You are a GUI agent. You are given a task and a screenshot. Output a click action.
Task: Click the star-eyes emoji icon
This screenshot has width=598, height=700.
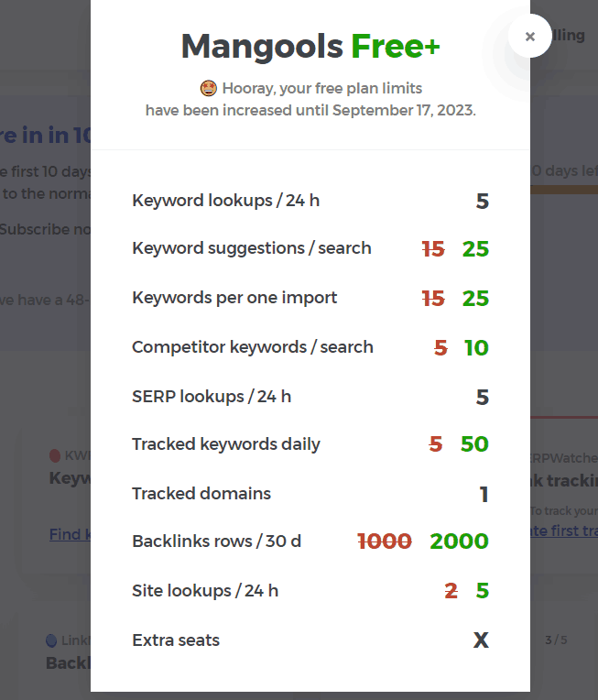[x=209, y=88]
